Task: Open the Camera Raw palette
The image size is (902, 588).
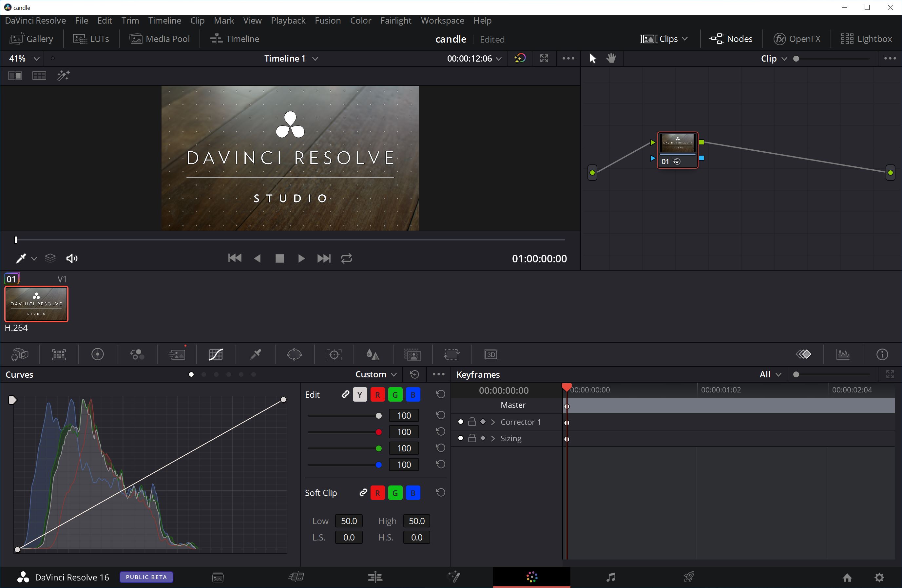Action: pos(20,355)
